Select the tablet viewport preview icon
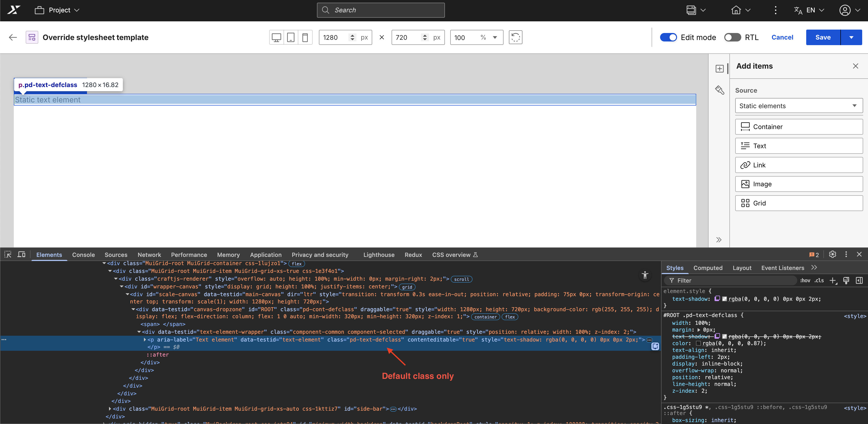 (291, 37)
